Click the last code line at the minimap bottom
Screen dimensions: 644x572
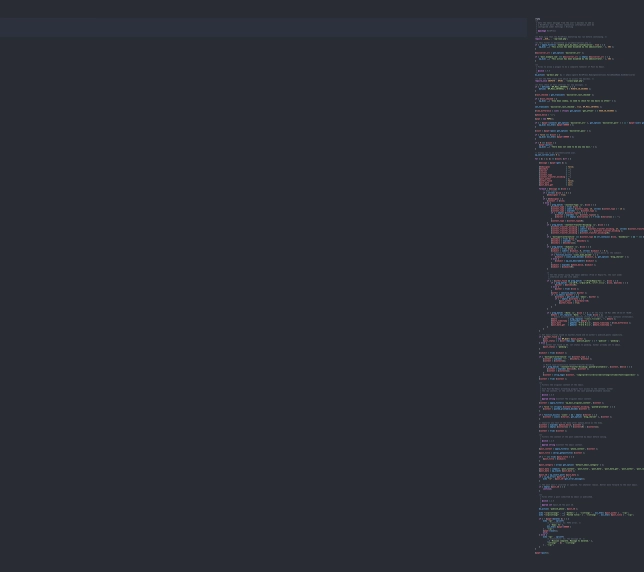pyautogui.click(x=541, y=552)
